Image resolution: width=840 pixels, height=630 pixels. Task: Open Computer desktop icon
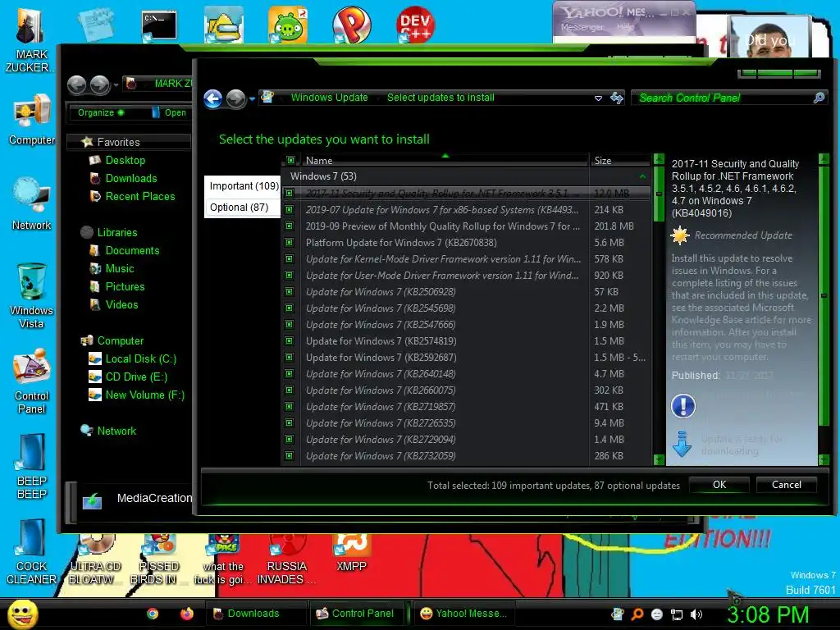click(32, 119)
